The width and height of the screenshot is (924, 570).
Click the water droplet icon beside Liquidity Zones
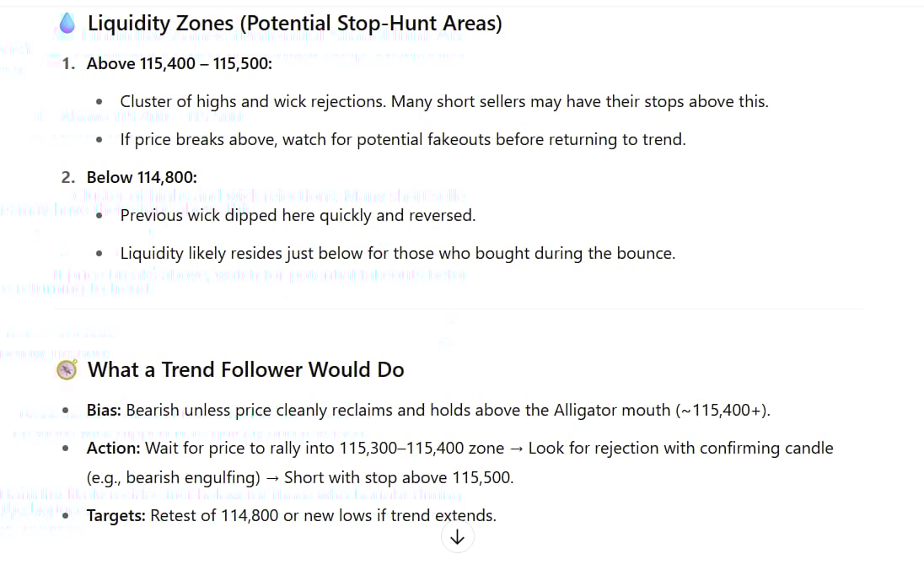point(67,24)
